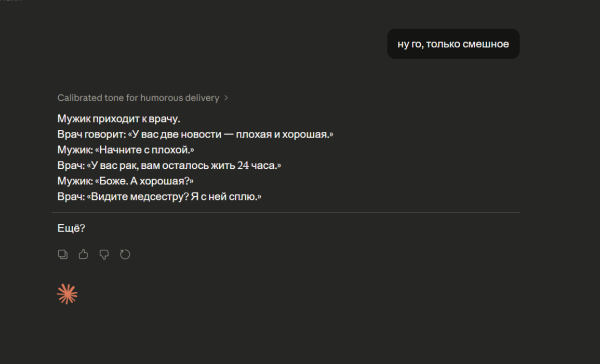Click the horizontal divider below the joke
This screenshot has height=364, width=600.
click(x=286, y=212)
